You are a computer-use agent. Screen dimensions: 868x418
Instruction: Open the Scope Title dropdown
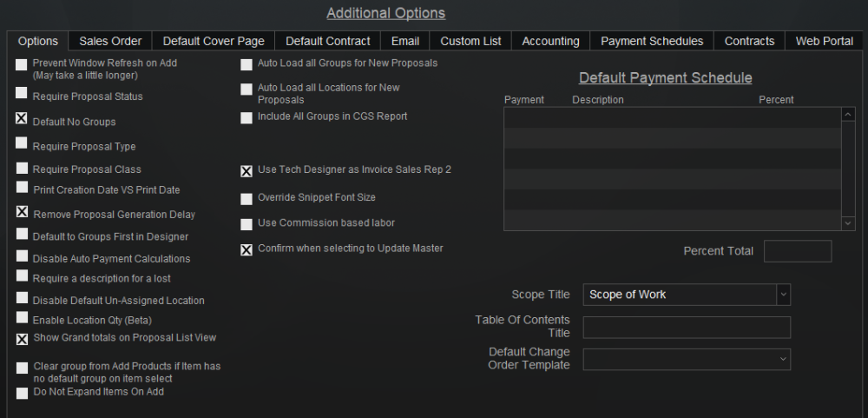783,295
